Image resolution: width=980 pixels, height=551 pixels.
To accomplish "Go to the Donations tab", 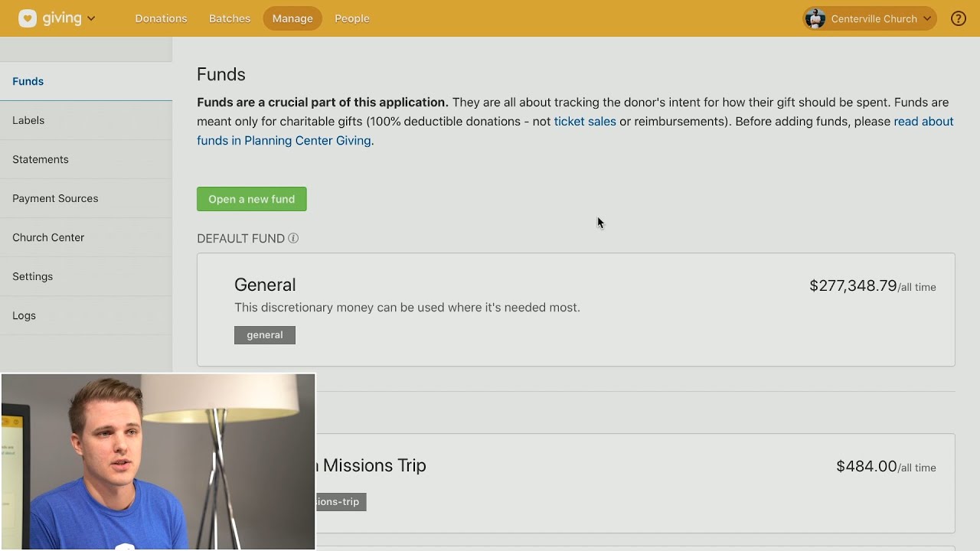I will pos(161,18).
